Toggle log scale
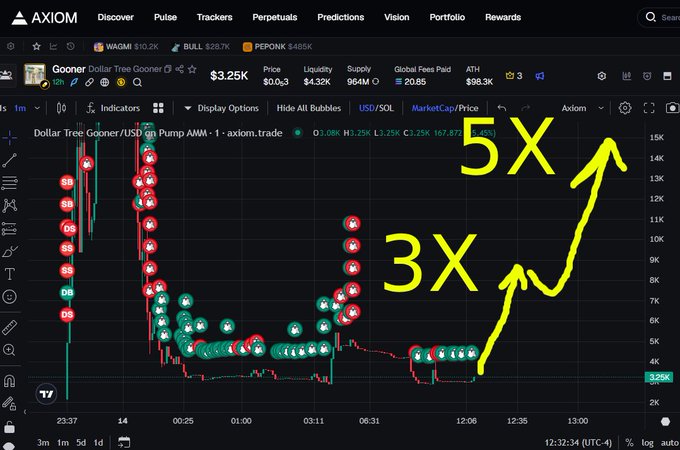680x450 pixels. coord(647,443)
